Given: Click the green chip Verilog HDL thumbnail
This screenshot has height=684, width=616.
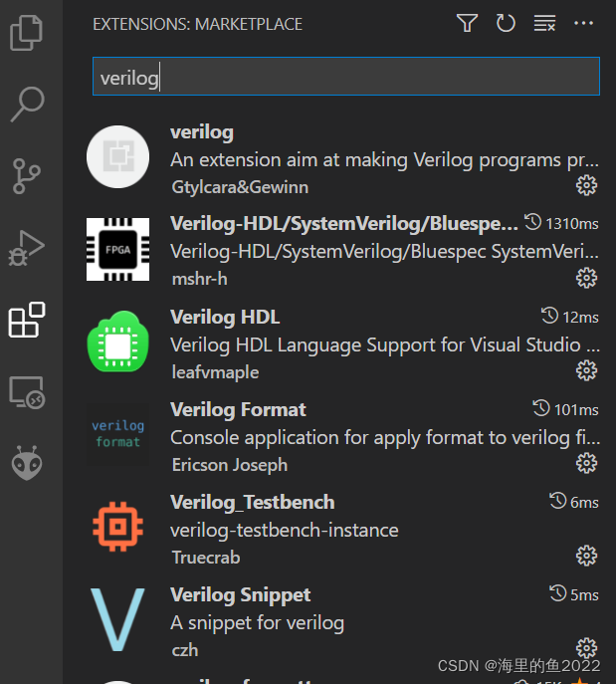Looking at the screenshot, I should [x=117, y=342].
